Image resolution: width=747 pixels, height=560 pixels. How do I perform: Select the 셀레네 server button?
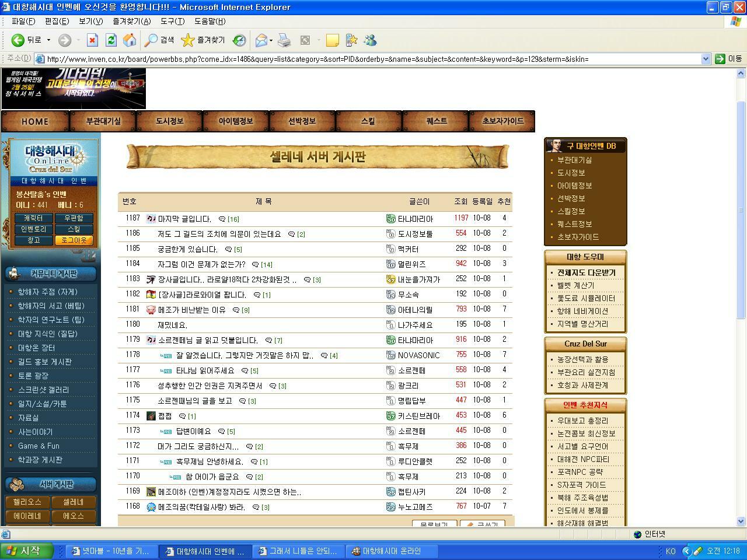tap(74, 502)
